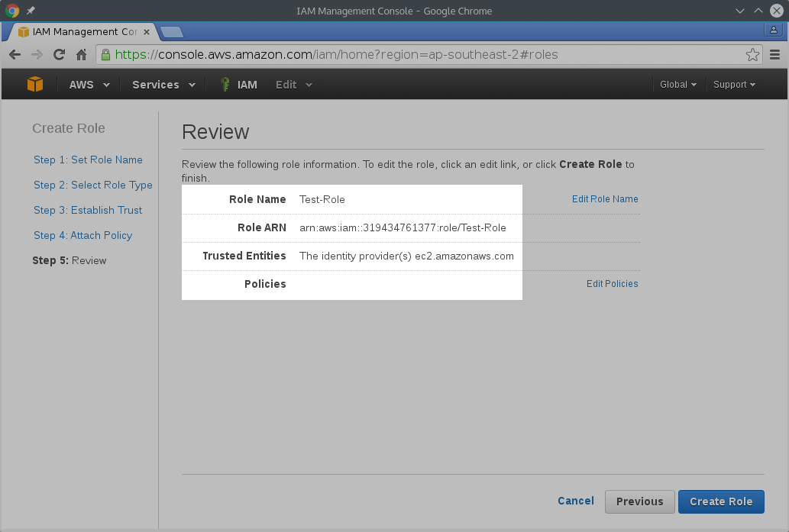The height and width of the screenshot is (532, 789).
Task: Click the AWS orange cube logo
Action: click(x=35, y=84)
